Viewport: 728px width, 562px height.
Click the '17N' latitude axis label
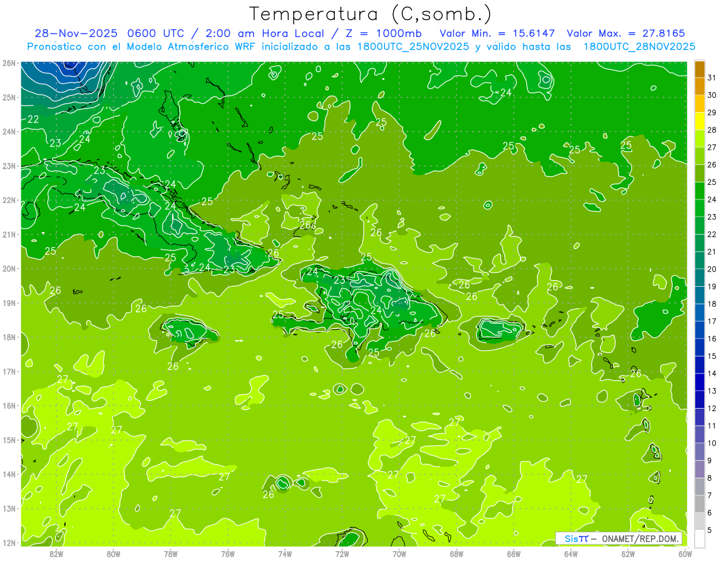[9, 371]
